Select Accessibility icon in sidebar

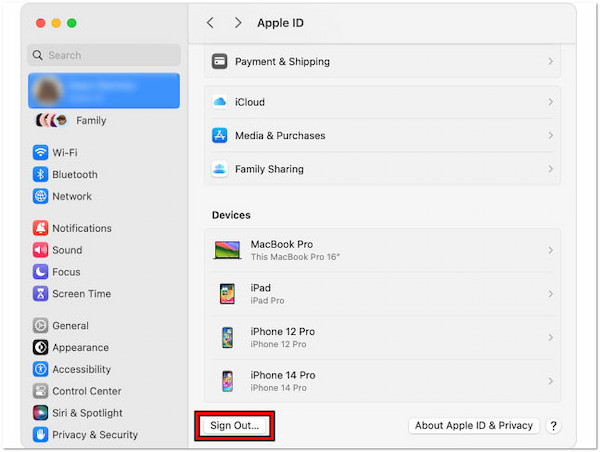pyautogui.click(x=41, y=369)
